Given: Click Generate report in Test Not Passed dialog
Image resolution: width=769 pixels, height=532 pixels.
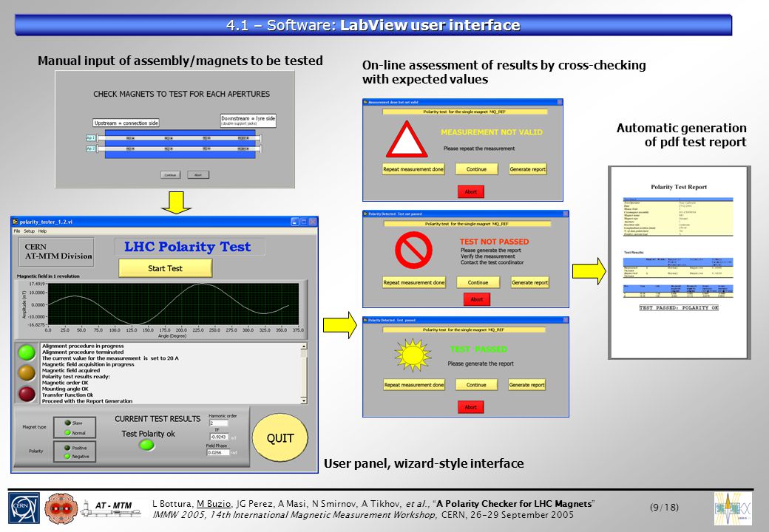Looking at the screenshot, I should [529, 282].
